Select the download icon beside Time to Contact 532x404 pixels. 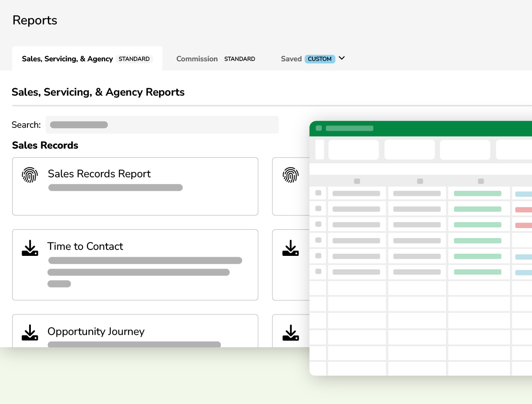[x=30, y=247]
